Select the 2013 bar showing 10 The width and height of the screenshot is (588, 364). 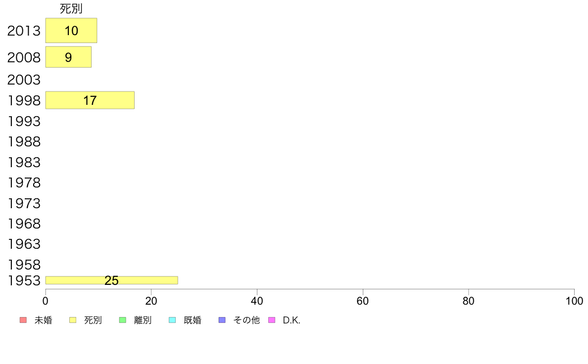click(x=71, y=30)
